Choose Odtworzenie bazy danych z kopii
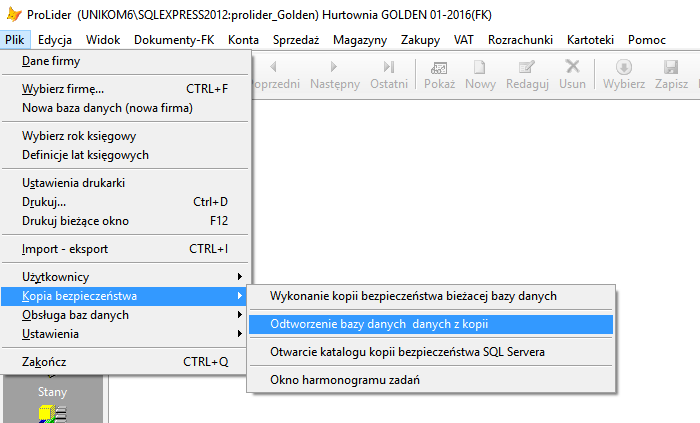700x423 pixels. pyautogui.click(x=431, y=324)
